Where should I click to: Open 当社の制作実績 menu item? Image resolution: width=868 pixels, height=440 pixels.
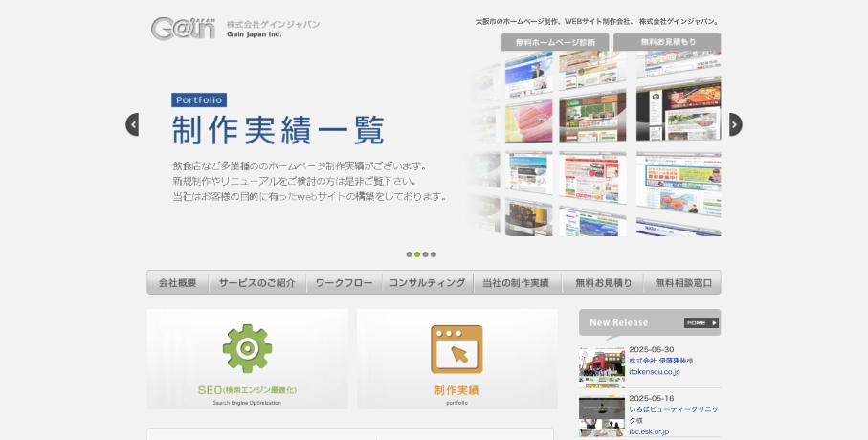pos(516,283)
